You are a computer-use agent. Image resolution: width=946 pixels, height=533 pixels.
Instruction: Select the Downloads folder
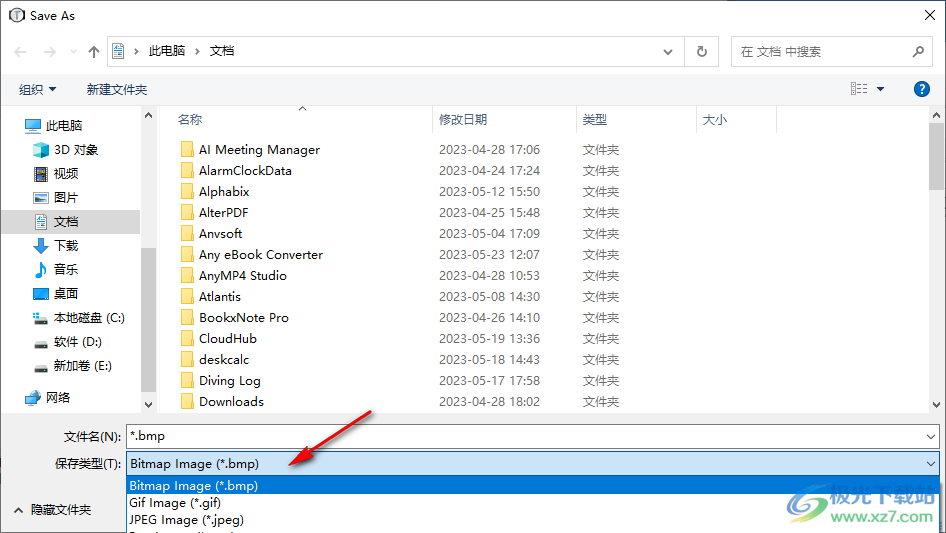222,402
